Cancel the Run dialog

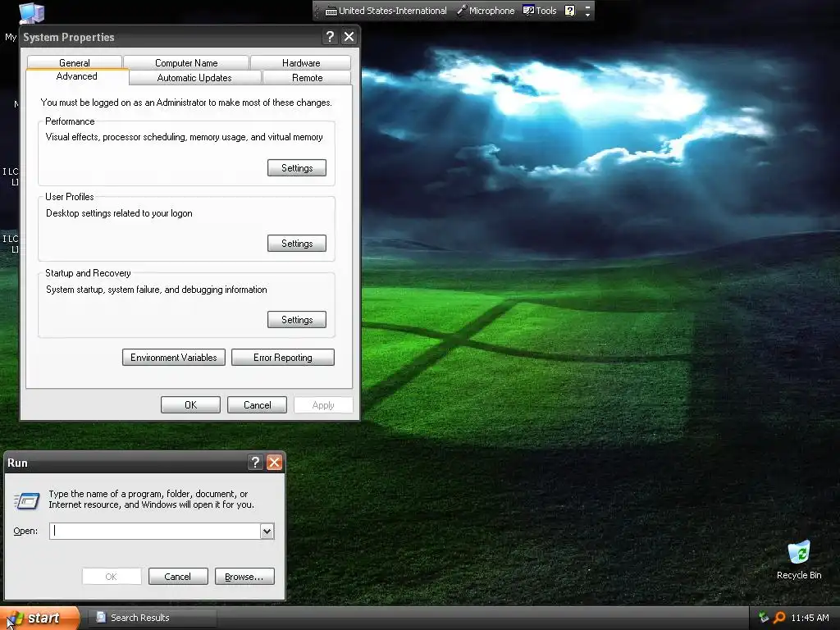pos(178,577)
